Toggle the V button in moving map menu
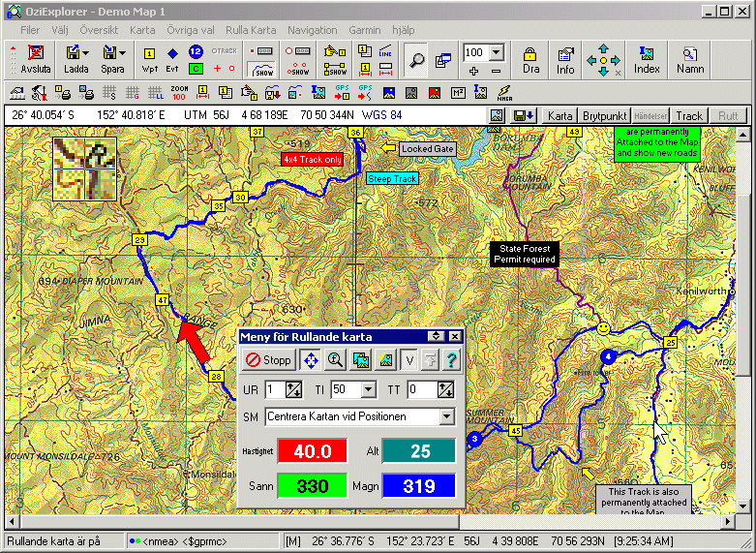The width and height of the screenshot is (756, 553). pyautogui.click(x=409, y=360)
